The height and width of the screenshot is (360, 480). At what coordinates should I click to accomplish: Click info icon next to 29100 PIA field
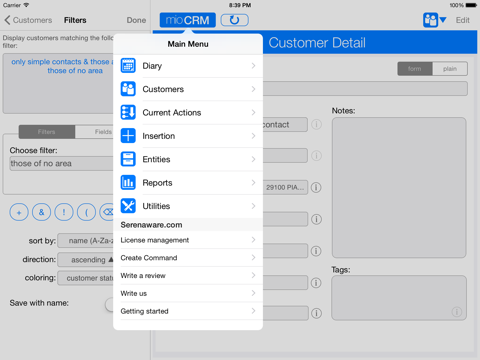tap(316, 187)
